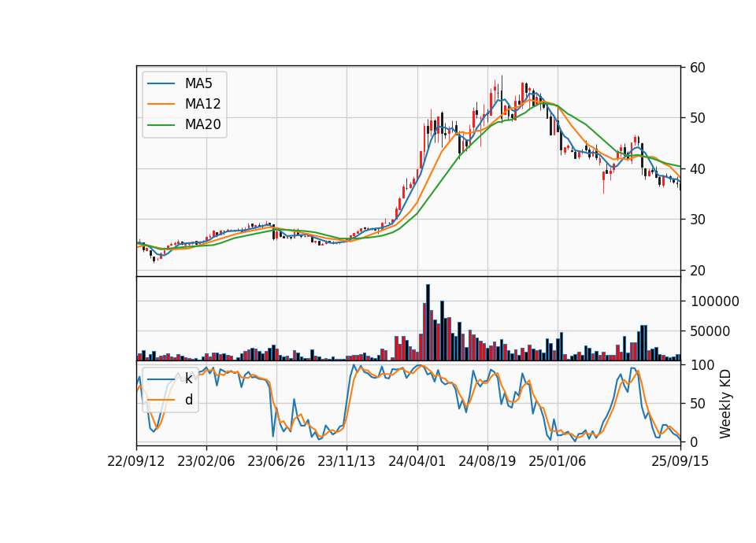The height and width of the screenshot is (543, 756).
Task: Click the 24/04/01 date axis label
Action: coord(417,461)
